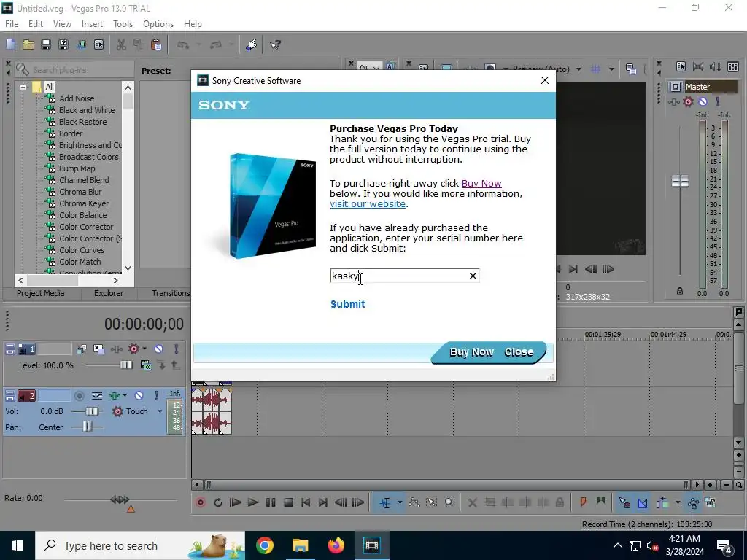Viewport: 747px width, 560px height.
Task: Click the Play button in transport bar
Action: tap(253, 502)
